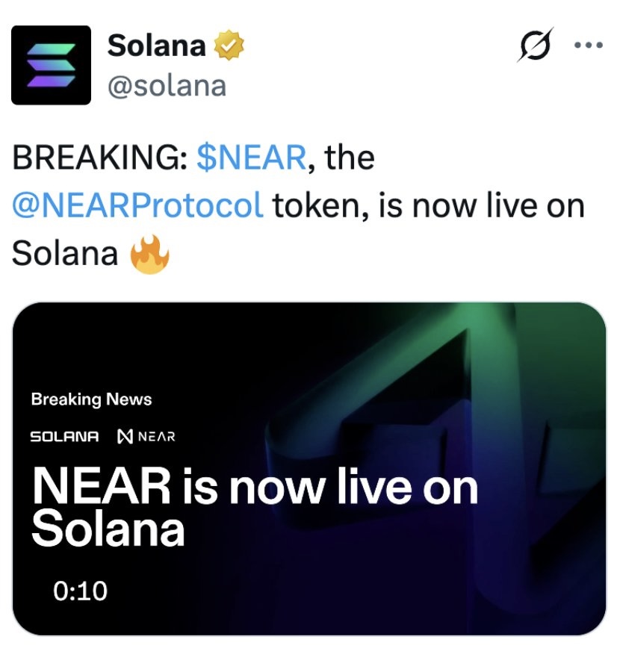620x672 pixels.
Task: Click the SOLANA logo in the video
Action: coord(64,436)
